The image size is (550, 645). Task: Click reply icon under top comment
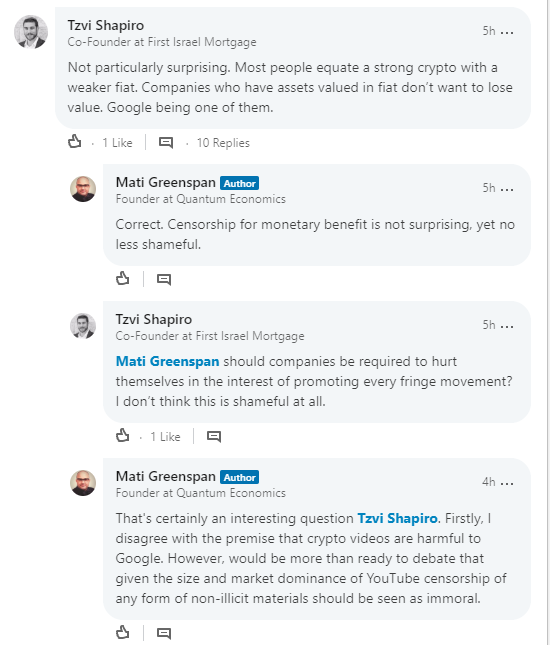click(x=166, y=142)
